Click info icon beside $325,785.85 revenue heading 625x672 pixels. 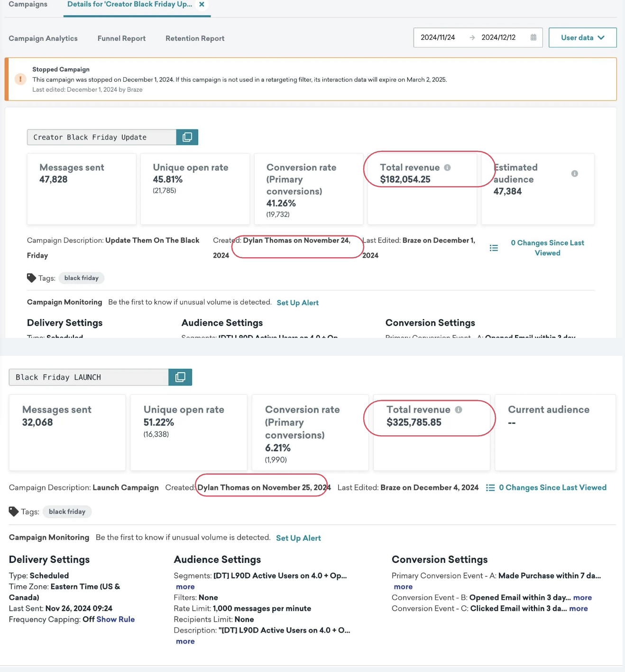pos(459,410)
